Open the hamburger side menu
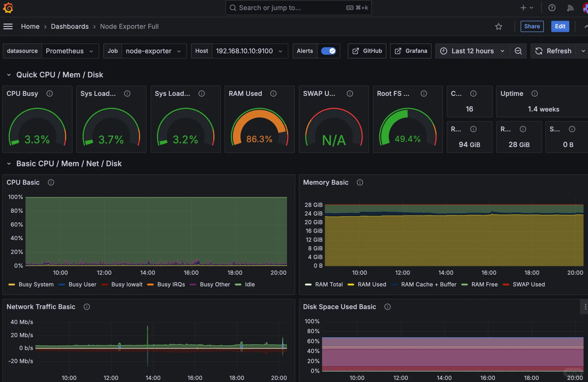Viewport: 588px width, 382px height. (8, 27)
